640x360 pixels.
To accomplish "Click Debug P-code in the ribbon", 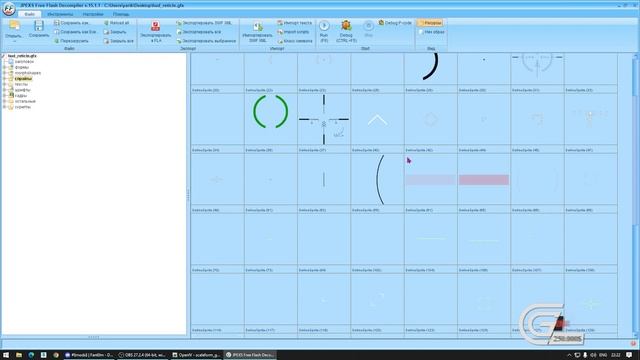I will point(395,23).
